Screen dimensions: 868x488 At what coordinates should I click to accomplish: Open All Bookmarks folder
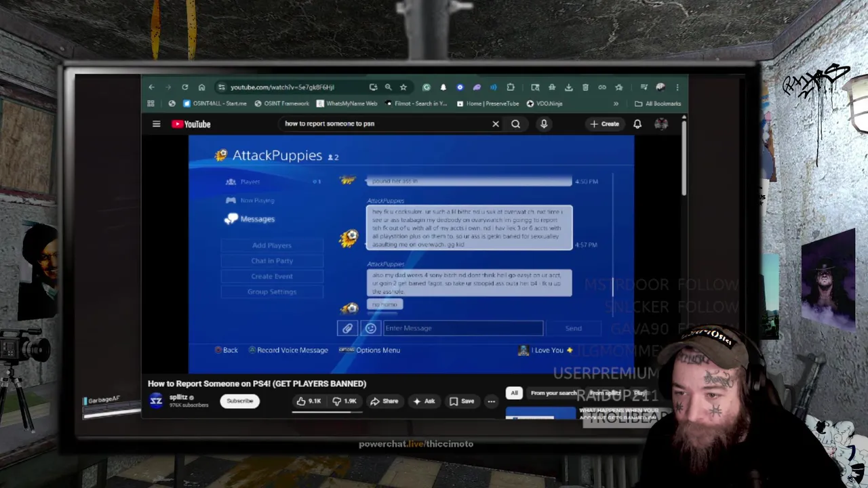[658, 104]
